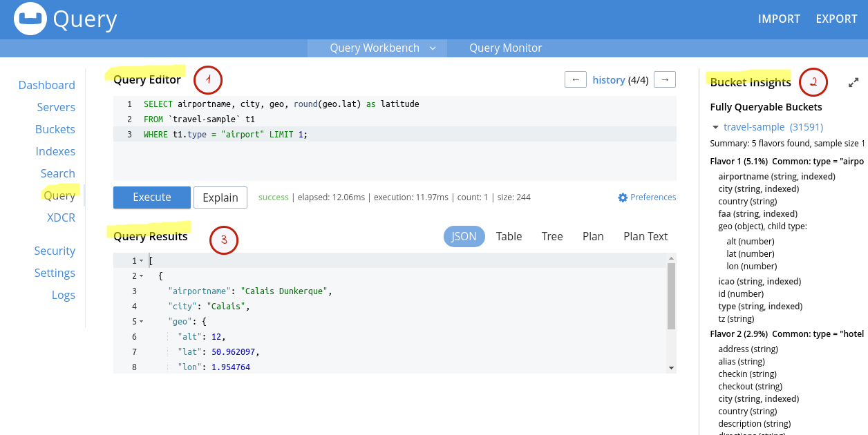Click the Explain button
Screen dimensions: 868x435
tap(220, 197)
